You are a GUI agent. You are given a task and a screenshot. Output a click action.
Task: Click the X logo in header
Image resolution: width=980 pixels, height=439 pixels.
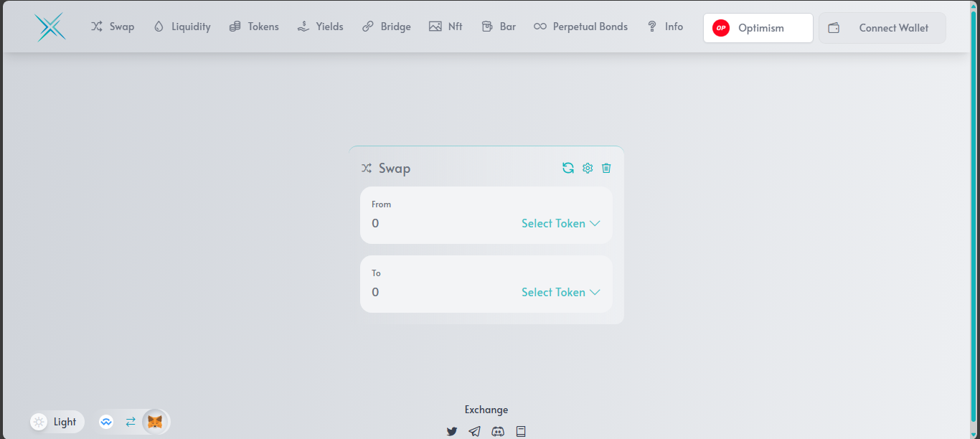[50, 27]
